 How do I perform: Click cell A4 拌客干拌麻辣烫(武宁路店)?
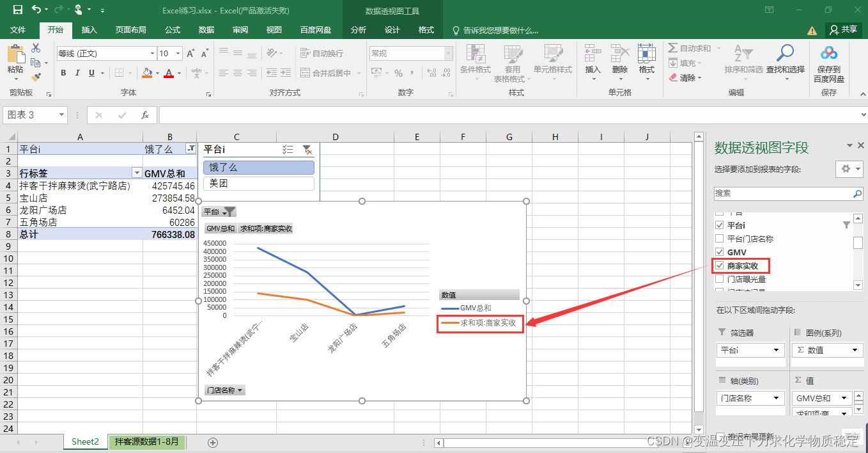point(80,186)
